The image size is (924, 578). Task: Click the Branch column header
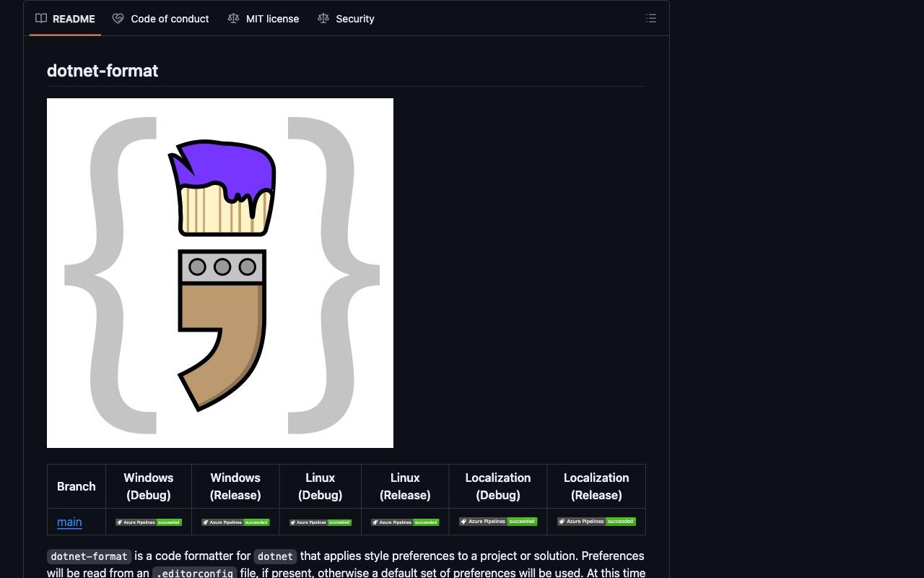77,486
